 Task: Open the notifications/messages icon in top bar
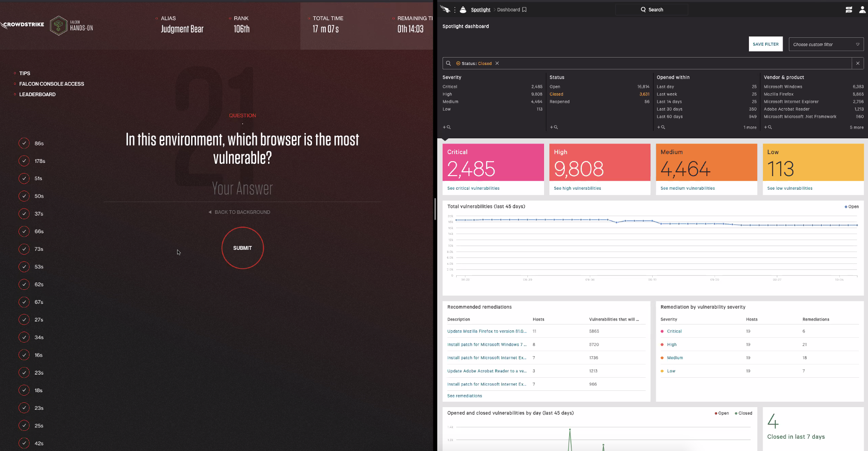[849, 10]
